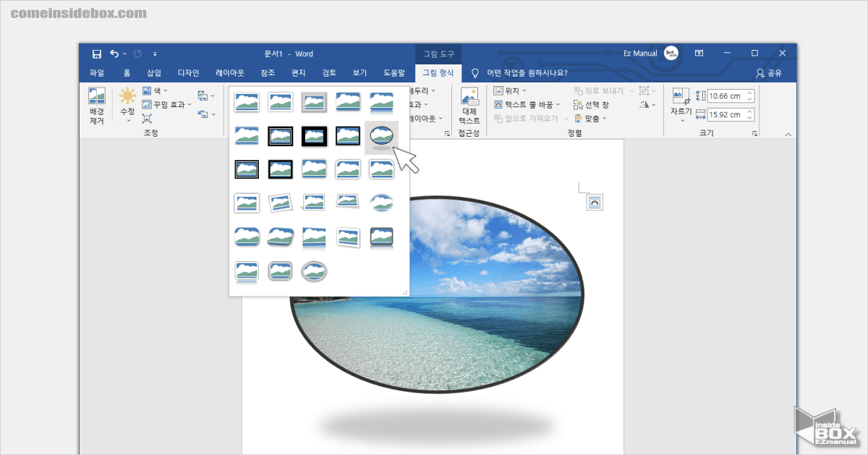Switch to the Insert (삽입) tab

154,73
